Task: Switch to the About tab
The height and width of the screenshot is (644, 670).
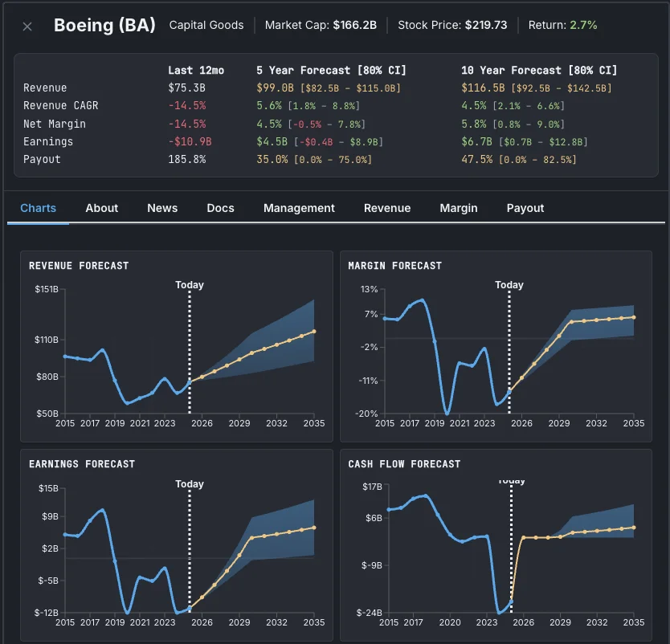Action: [101, 208]
